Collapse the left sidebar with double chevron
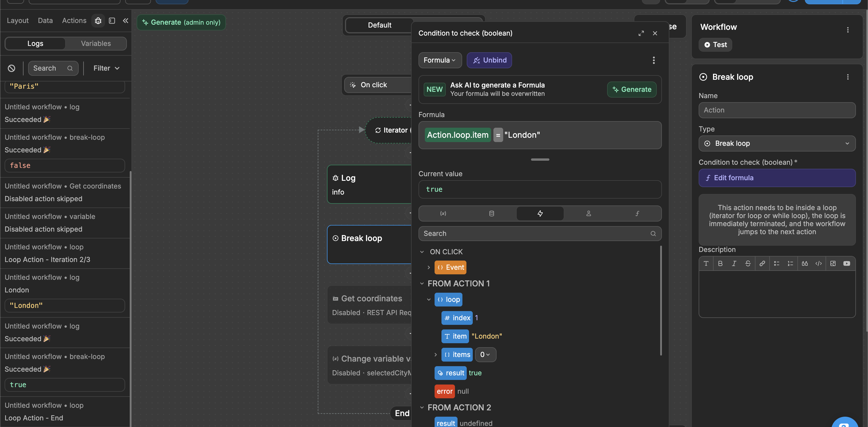 (125, 21)
